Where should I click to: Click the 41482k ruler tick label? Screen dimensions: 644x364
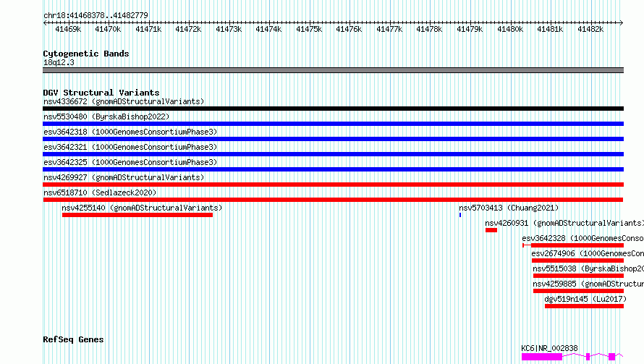(590, 29)
